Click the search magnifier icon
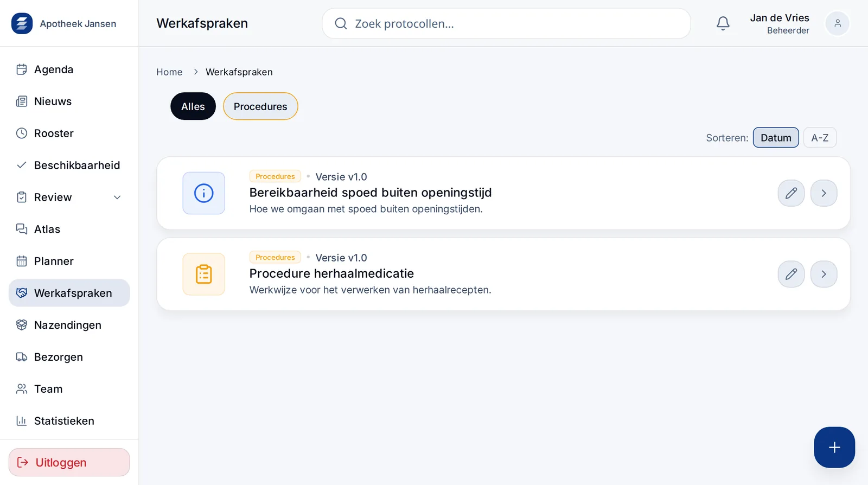The image size is (868, 485). click(341, 23)
